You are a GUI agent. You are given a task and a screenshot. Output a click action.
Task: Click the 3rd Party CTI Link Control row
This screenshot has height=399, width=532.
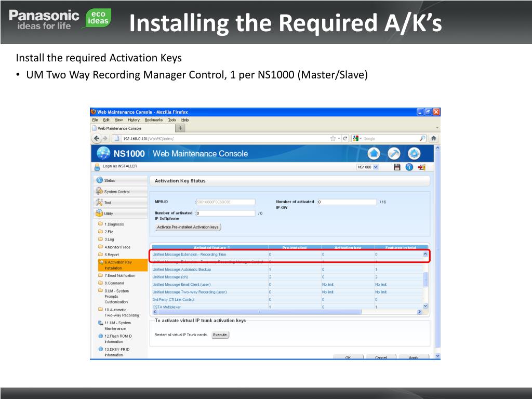tap(287, 300)
